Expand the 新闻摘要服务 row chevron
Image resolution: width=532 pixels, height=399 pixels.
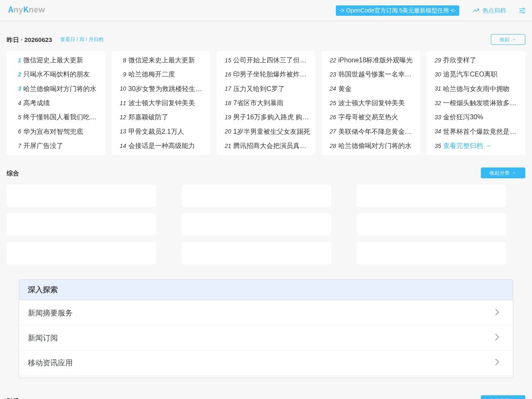(x=497, y=312)
